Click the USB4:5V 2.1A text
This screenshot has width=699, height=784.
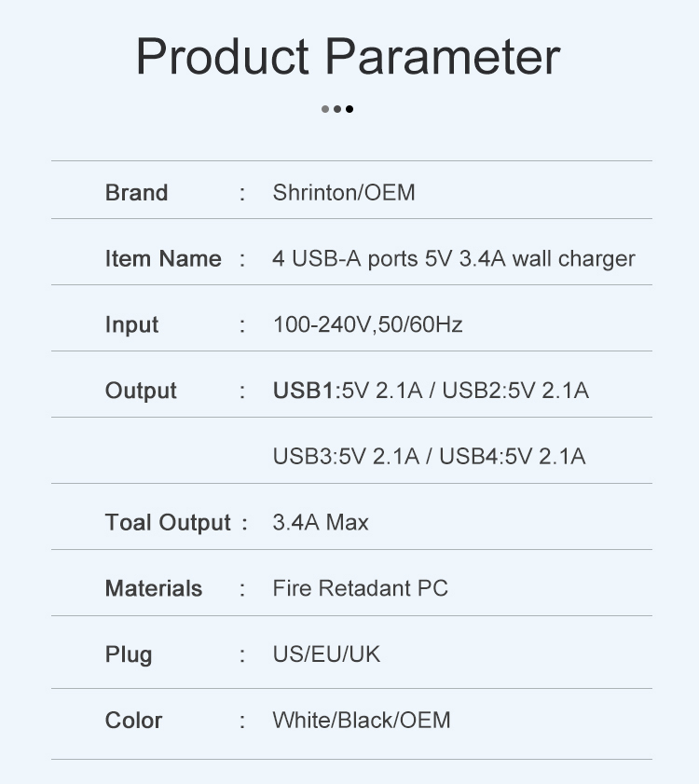(512, 457)
